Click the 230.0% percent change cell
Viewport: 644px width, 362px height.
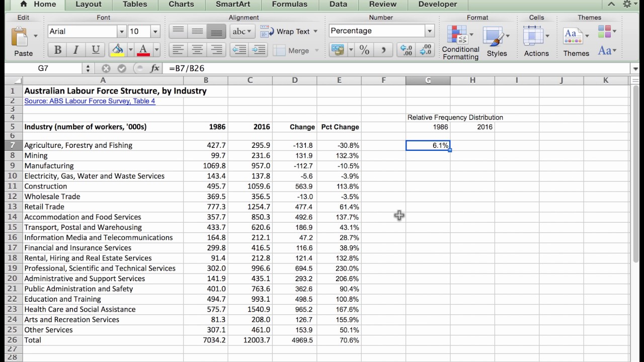339,268
